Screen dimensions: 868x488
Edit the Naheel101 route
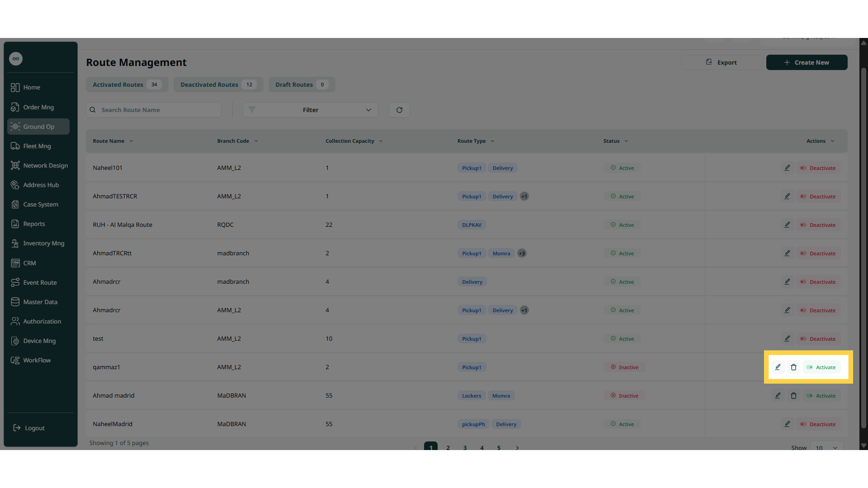[787, 168]
